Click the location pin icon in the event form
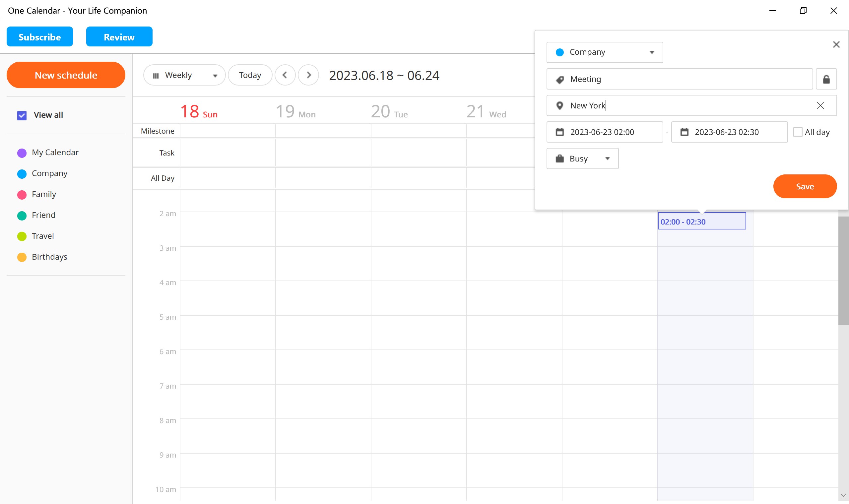The height and width of the screenshot is (504, 849). (560, 106)
